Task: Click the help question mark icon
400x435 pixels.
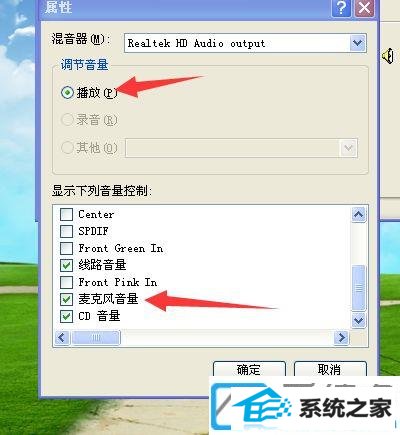Action: click(341, 7)
